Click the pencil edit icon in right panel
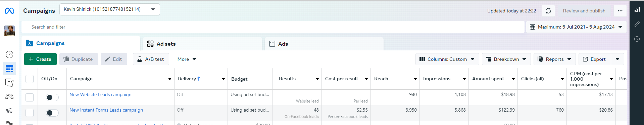The image size is (644, 125). [637, 24]
